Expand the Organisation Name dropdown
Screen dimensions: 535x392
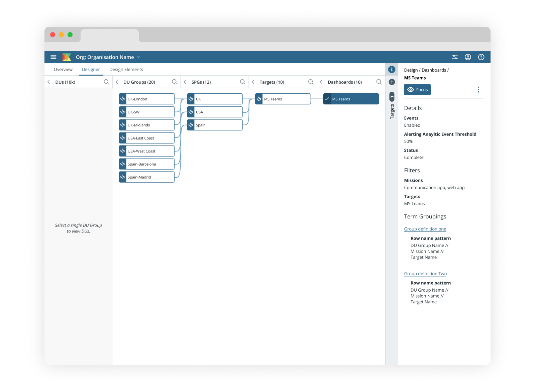coord(138,57)
